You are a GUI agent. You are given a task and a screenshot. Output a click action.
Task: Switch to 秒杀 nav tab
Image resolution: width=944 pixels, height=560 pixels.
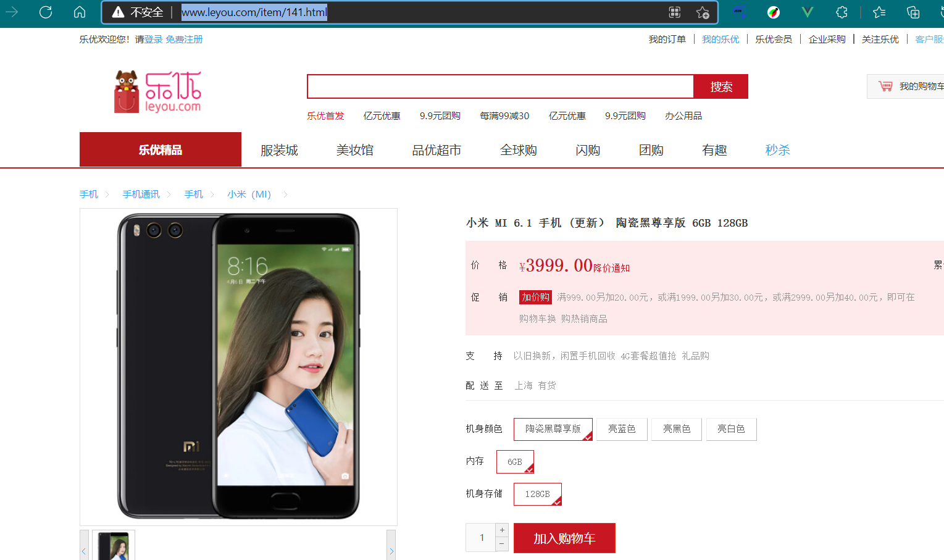[x=778, y=150]
